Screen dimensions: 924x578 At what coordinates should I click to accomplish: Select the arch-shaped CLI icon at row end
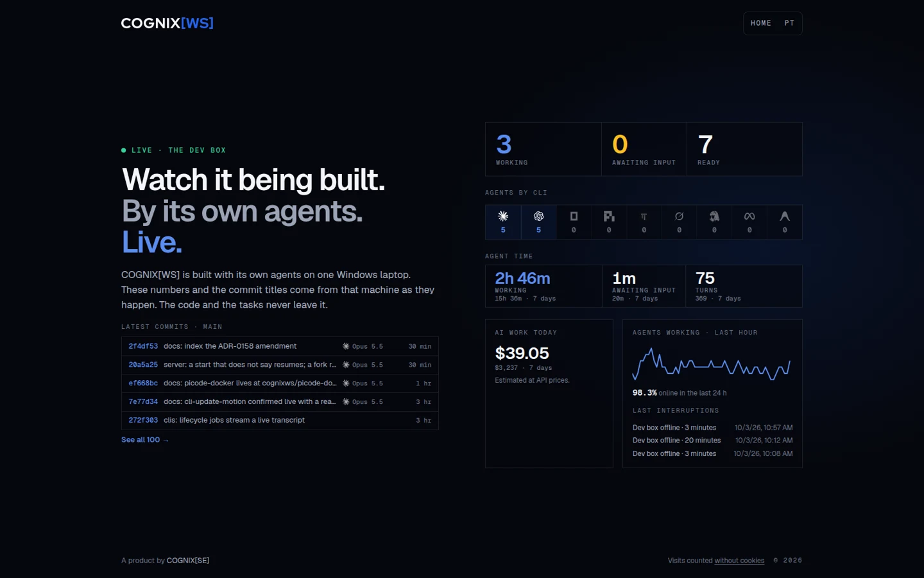785,216
